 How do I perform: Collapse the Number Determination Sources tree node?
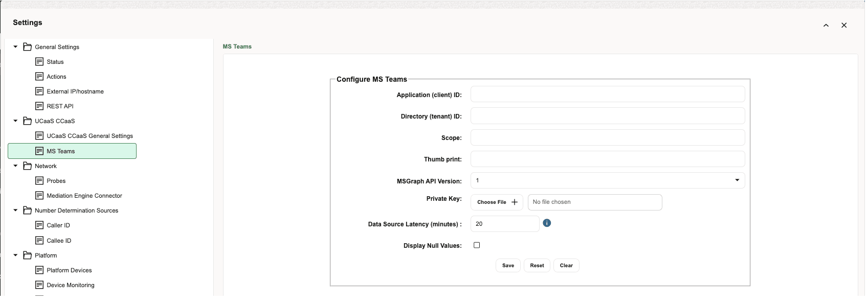tap(15, 210)
